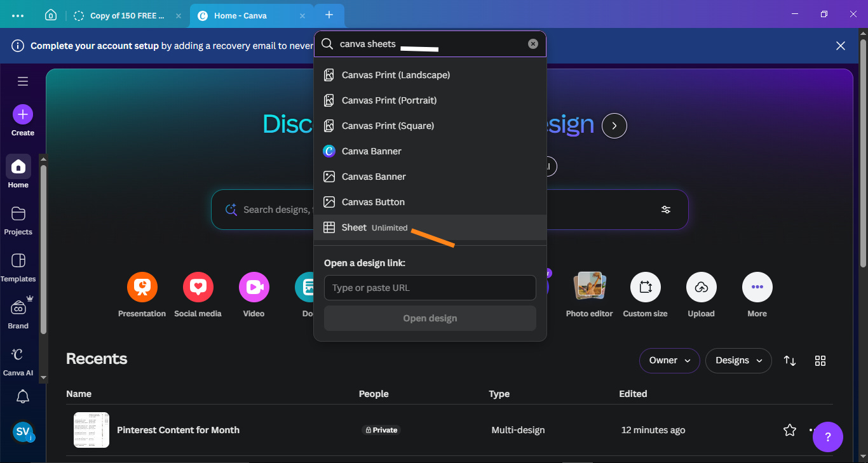Viewport: 868px width, 463px height.
Task: Open More design types
Action: tap(757, 295)
